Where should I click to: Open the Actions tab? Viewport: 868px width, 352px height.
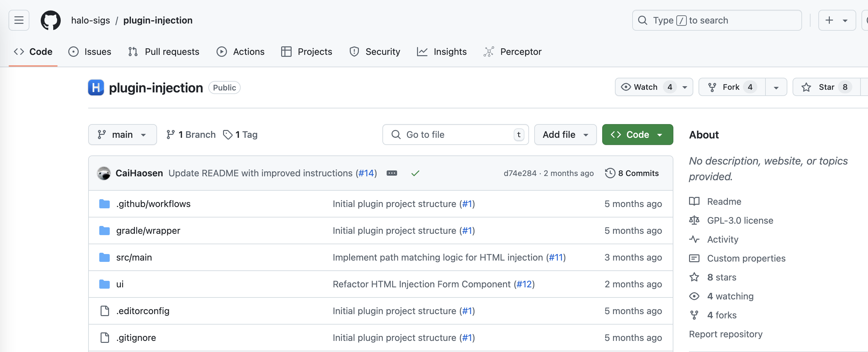click(241, 52)
